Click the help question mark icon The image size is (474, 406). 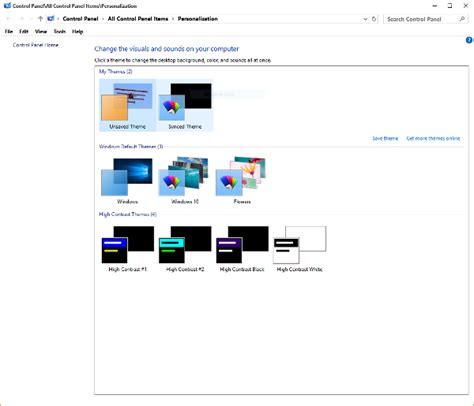pos(469,40)
